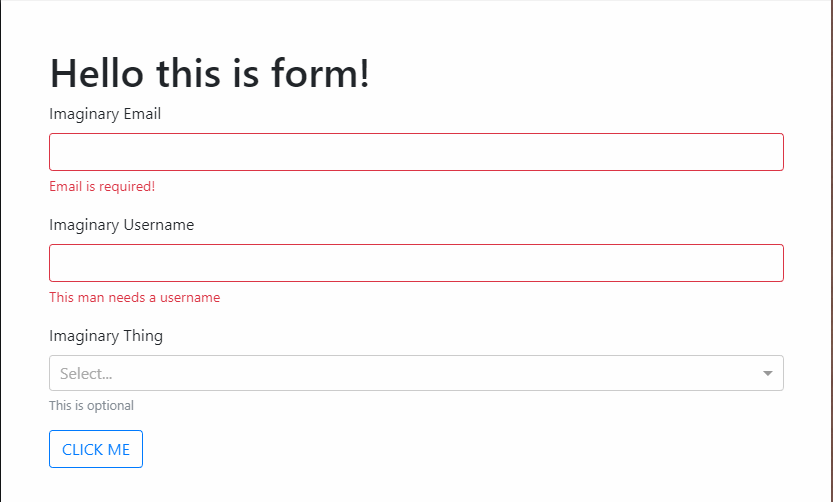Viewport: 833px width, 502px height.
Task: Click the dropdown arrow in Imaginary Thing
Action: pos(767,373)
